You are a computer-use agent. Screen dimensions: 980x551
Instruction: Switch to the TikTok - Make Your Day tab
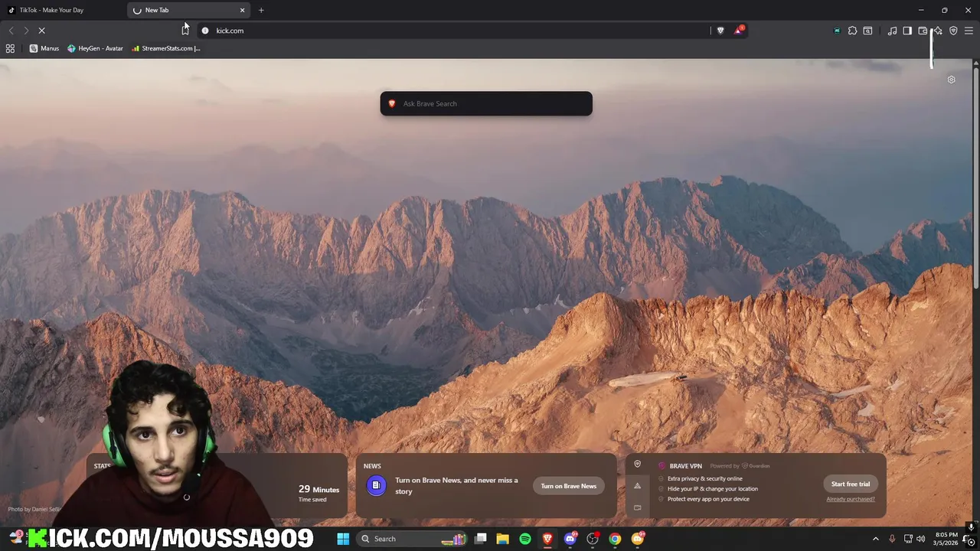pyautogui.click(x=63, y=10)
